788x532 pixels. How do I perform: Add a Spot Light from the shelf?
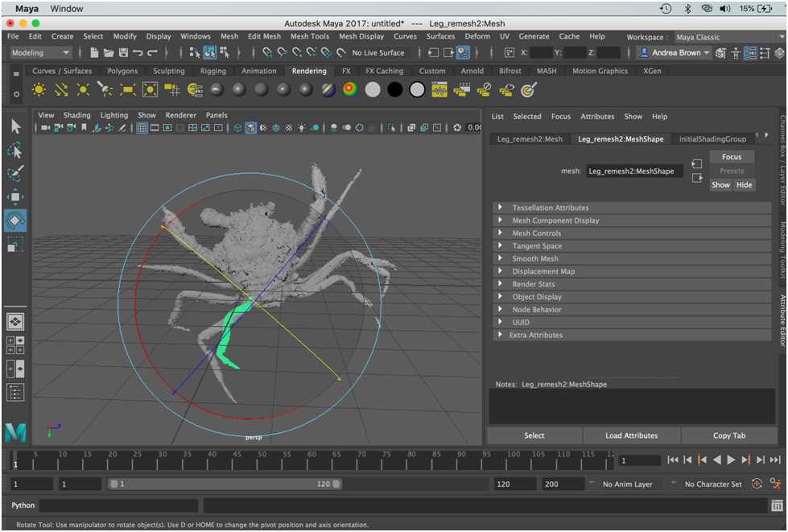(x=105, y=90)
